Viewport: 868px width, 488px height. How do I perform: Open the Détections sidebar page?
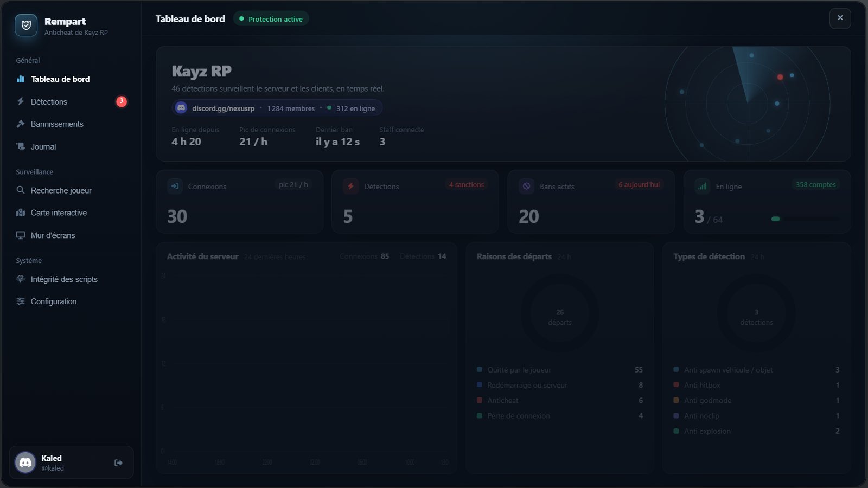(71, 101)
